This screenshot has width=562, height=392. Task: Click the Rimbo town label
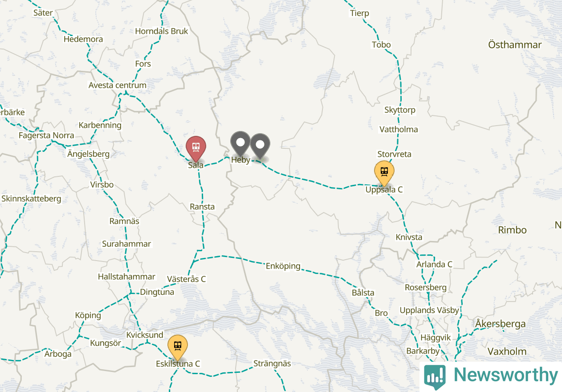coord(512,230)
